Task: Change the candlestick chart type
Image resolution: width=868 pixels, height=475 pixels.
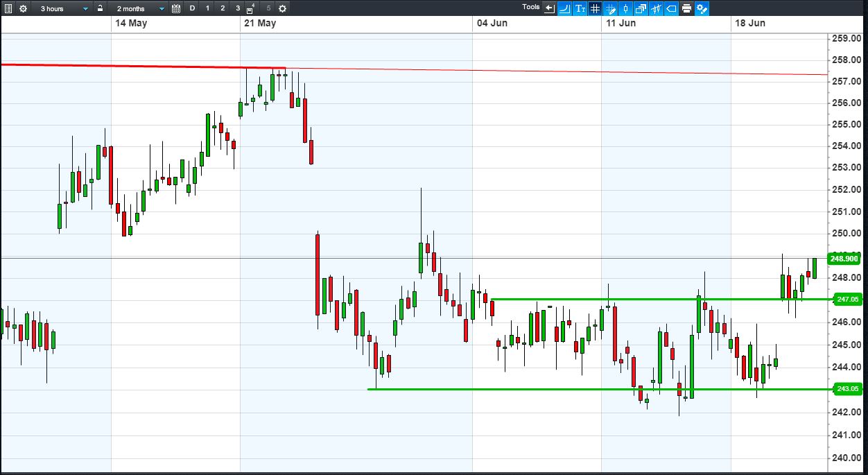Action: pyautogui.click(x=626, y=8)
